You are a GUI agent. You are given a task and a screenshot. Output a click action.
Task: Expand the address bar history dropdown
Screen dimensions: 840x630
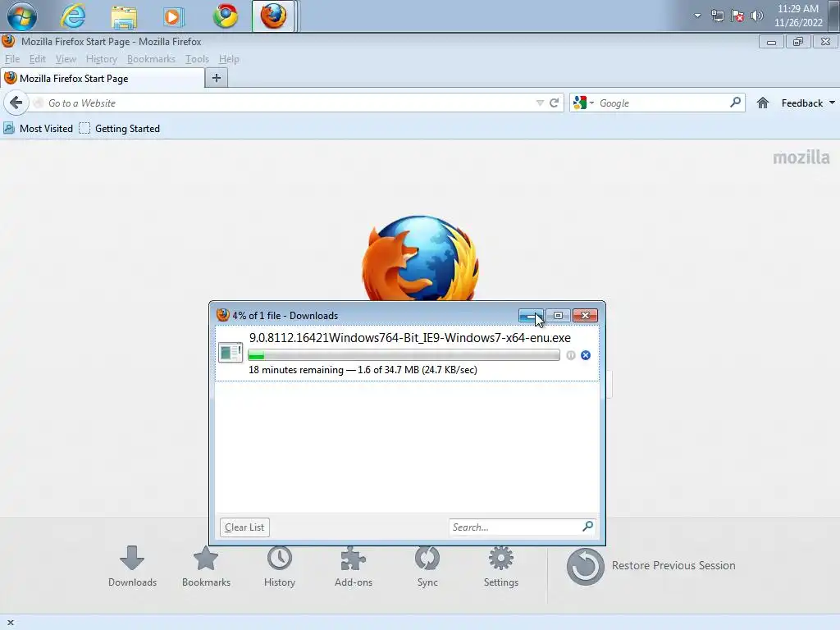(540, 103)
